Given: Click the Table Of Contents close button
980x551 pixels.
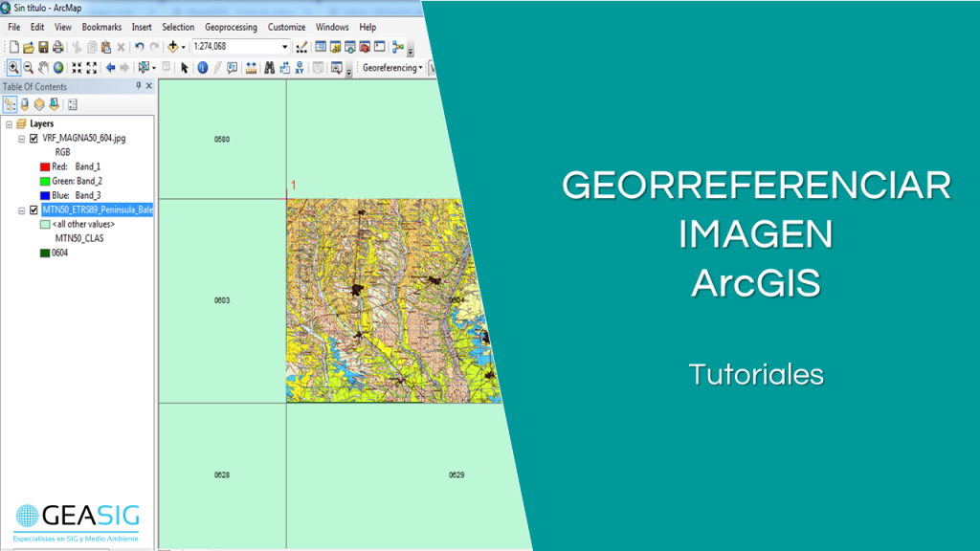Looking at the screenshot, I should [149, 86].
